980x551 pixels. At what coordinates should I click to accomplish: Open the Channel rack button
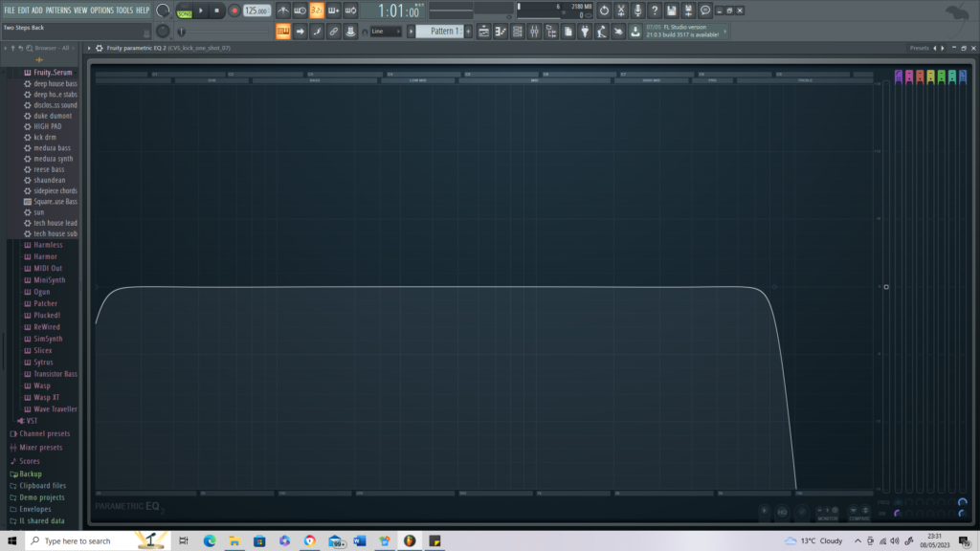(518, 32)
